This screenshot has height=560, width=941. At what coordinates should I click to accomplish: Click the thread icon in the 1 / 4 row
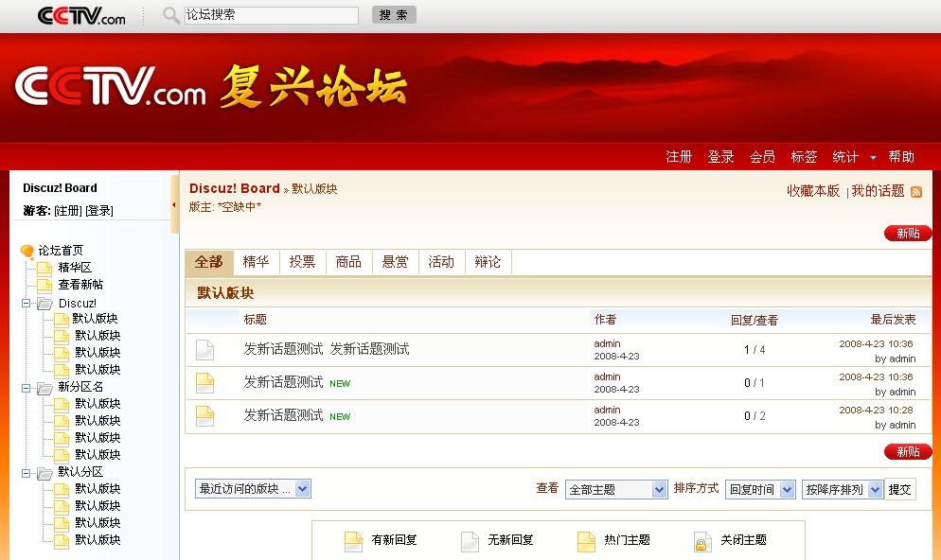(x=204, y=350)
